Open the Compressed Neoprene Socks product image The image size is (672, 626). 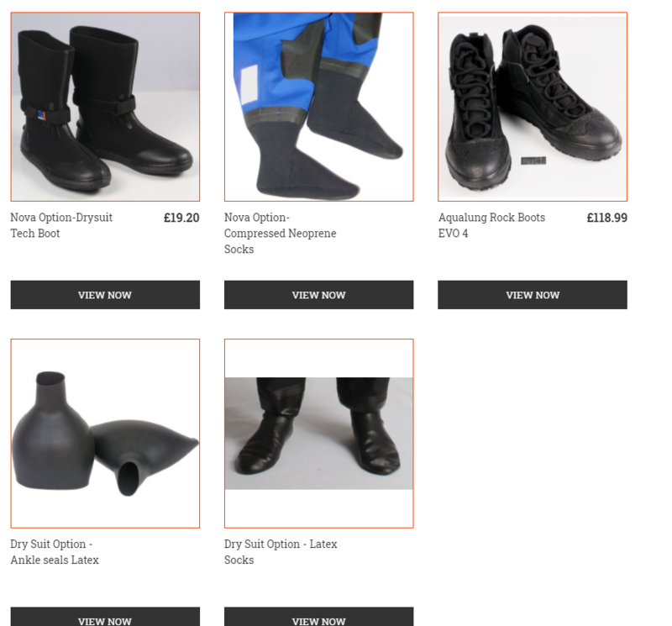(319, 107)
